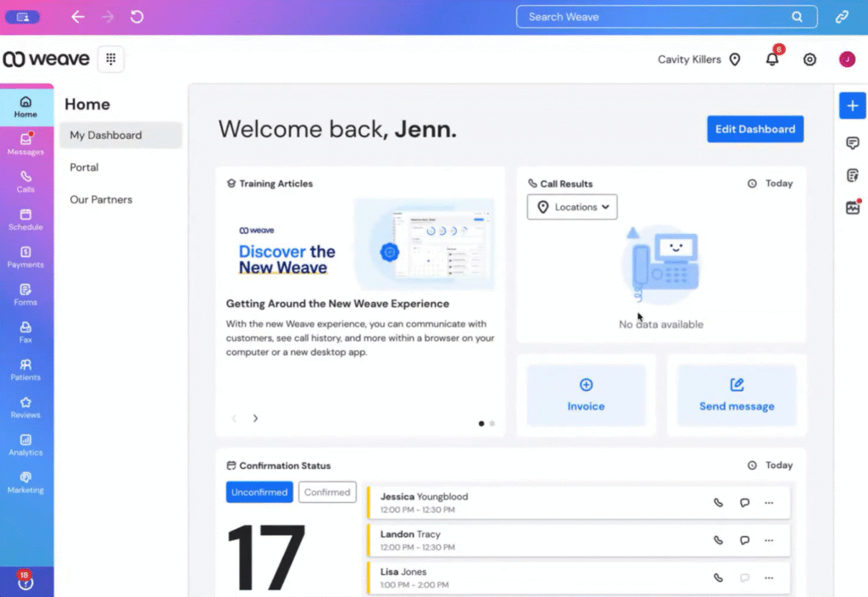
Task: Select the Confirmed filter
Action: [x=327, y=493]
